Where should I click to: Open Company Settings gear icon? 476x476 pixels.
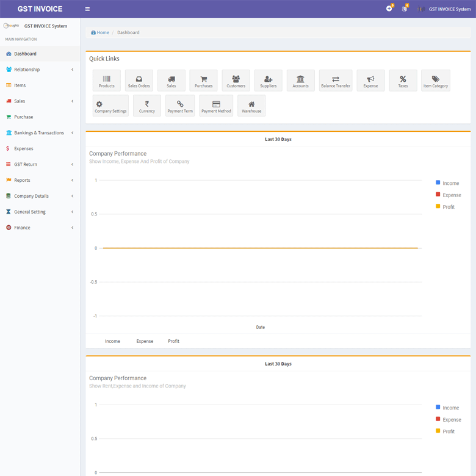click(x=99, y=104)
